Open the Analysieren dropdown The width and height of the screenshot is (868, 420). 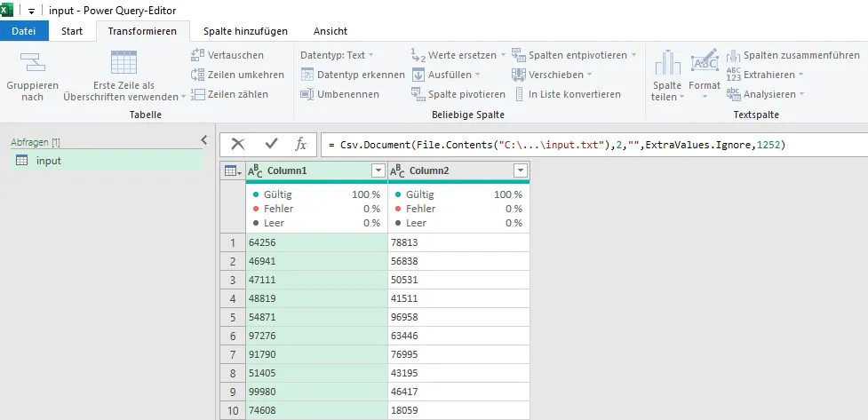766,94
